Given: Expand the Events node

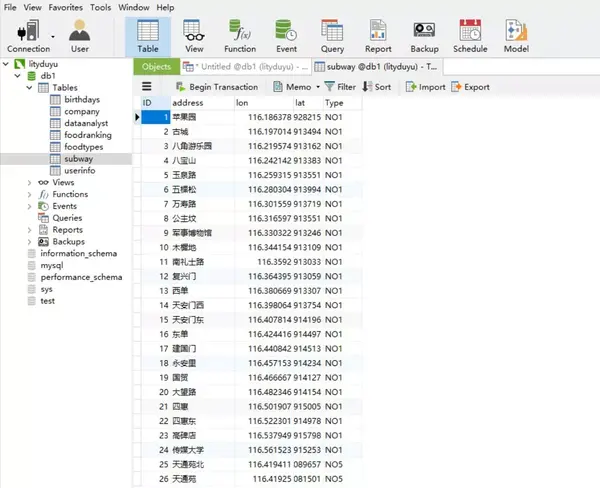Looking at the screenshot, I should [29, 206].
